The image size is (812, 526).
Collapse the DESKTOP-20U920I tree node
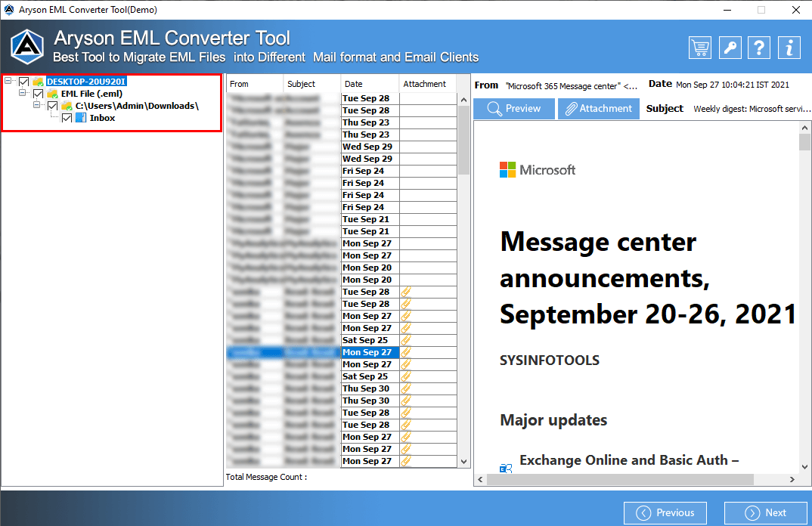point(8,80)
